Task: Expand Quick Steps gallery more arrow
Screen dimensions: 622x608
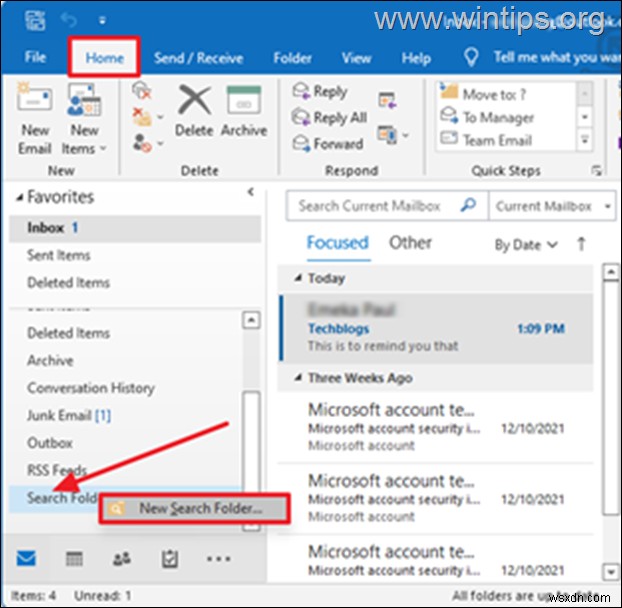Action: (x=584, y=140)
